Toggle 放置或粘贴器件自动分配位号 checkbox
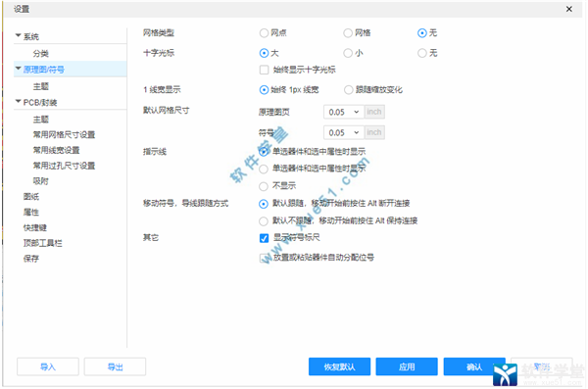This screenshot has height=389, width=588. tap(264, 258)
